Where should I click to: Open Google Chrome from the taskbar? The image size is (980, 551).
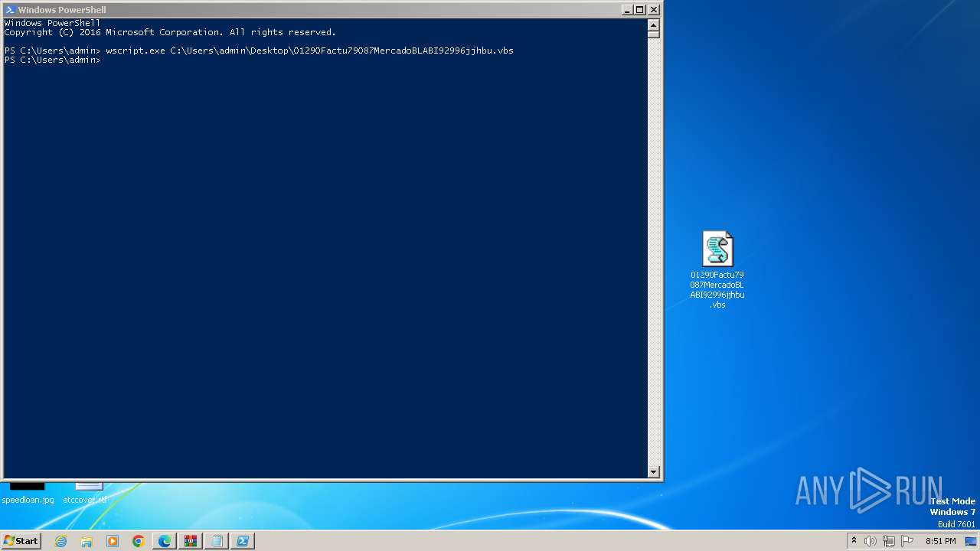pos(139,541)
